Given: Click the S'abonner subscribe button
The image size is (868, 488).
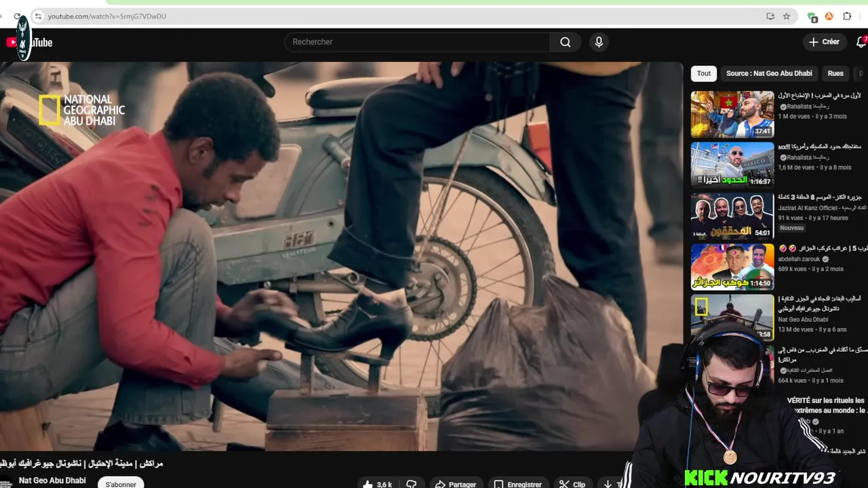Looking at the screenshot, I should pyautogui.click(x=121, y=484).
